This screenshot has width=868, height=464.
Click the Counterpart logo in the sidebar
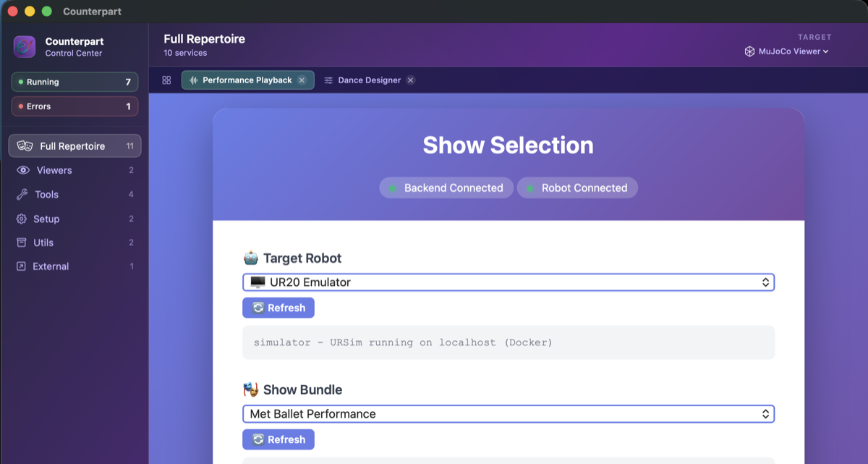(24, 46)
